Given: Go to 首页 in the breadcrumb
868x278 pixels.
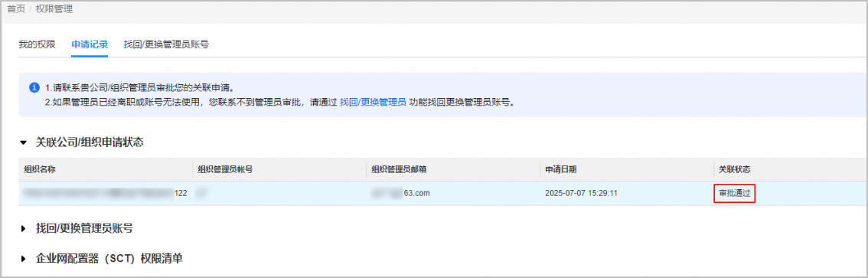Looking at the screenshot, I should pyautogui.click(x=16, y=9).
